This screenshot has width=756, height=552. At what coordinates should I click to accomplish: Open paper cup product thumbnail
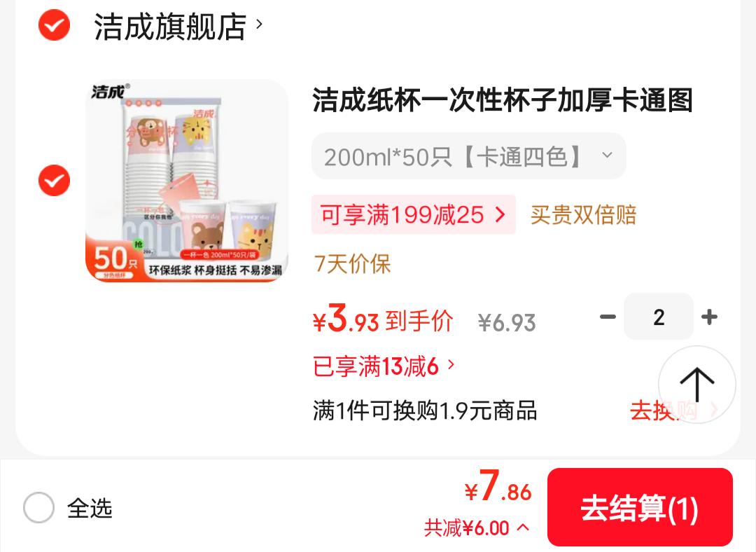pyautogui.click(x=187, y=181)
